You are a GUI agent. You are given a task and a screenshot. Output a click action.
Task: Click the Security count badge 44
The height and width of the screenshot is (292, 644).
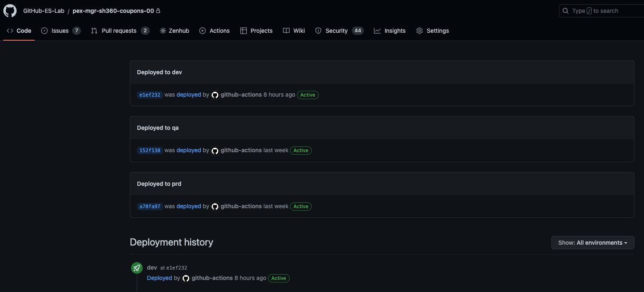358,31
